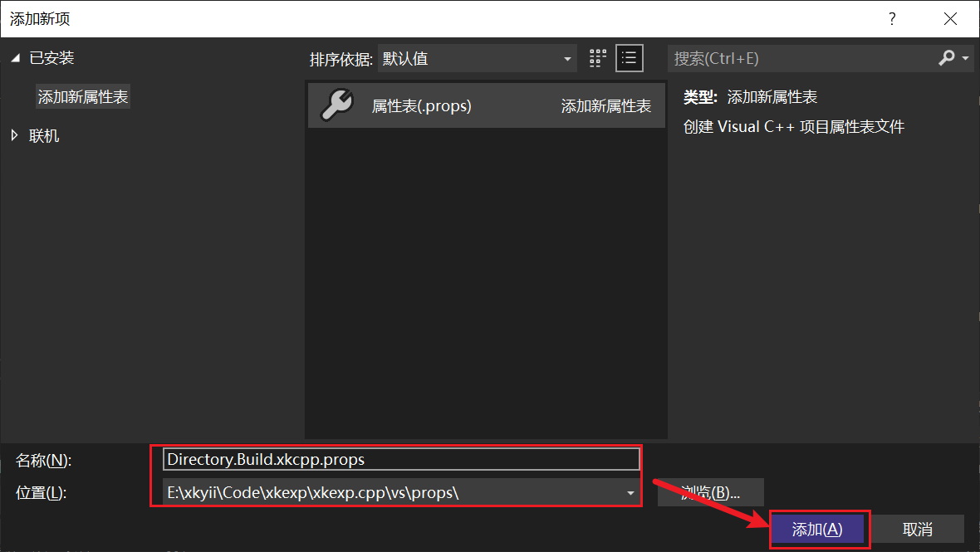This screenshot has width=980, height=552.
Task: Click the 类型: 添加新属性表 text
Action: point(750,97)
